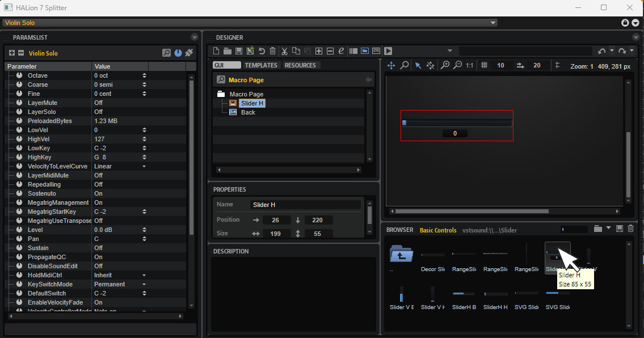
Task: Click the search icon in Paramslist header
Action: (x=166, y=53)
